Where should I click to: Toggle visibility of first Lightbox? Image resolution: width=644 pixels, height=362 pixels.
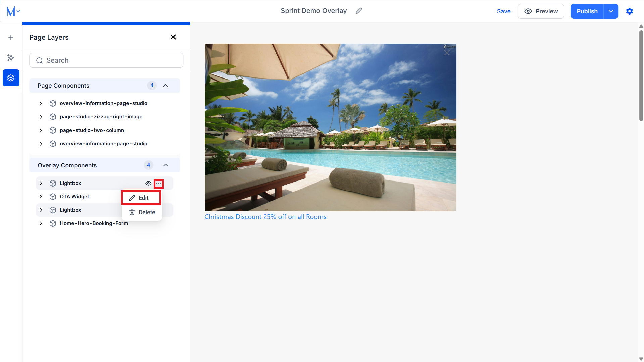click(148, 183)
